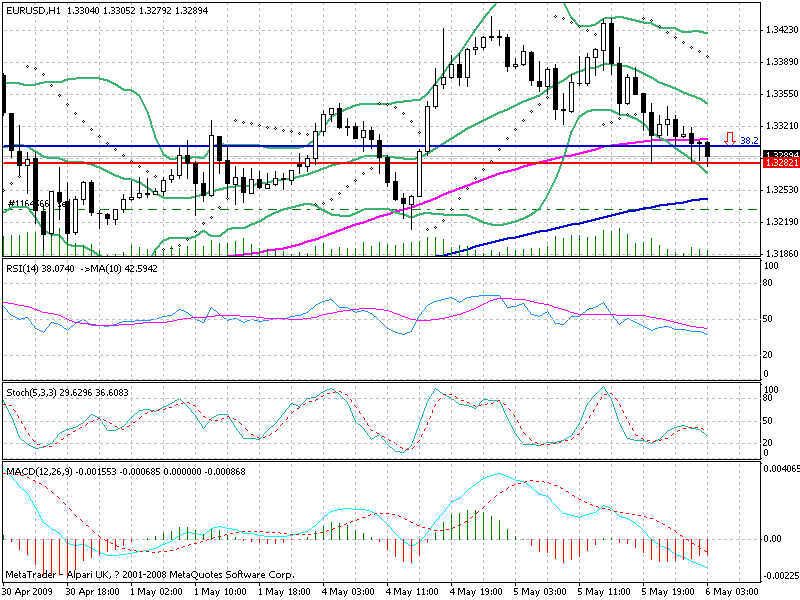The image size is (800, 600).
Task: Click the 6 May 03:00 time label
Action: pyautogui.click(x=732, y=592)
